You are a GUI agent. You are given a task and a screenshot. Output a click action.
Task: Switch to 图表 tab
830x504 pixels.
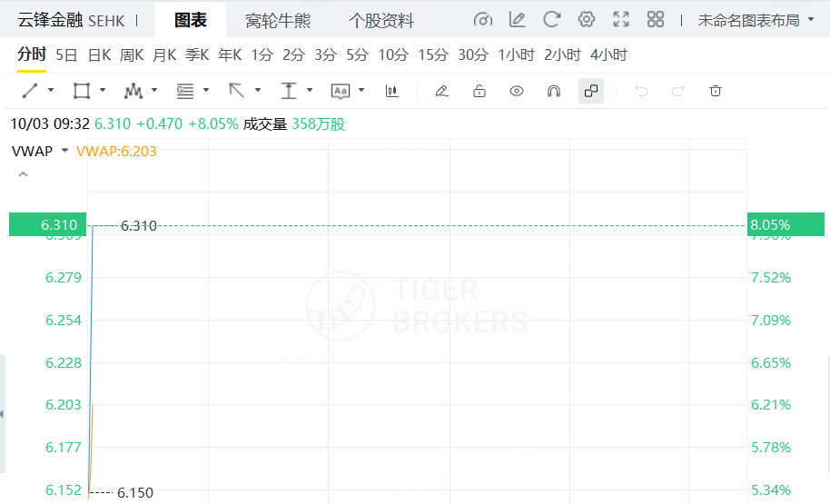tap(191, 20)
